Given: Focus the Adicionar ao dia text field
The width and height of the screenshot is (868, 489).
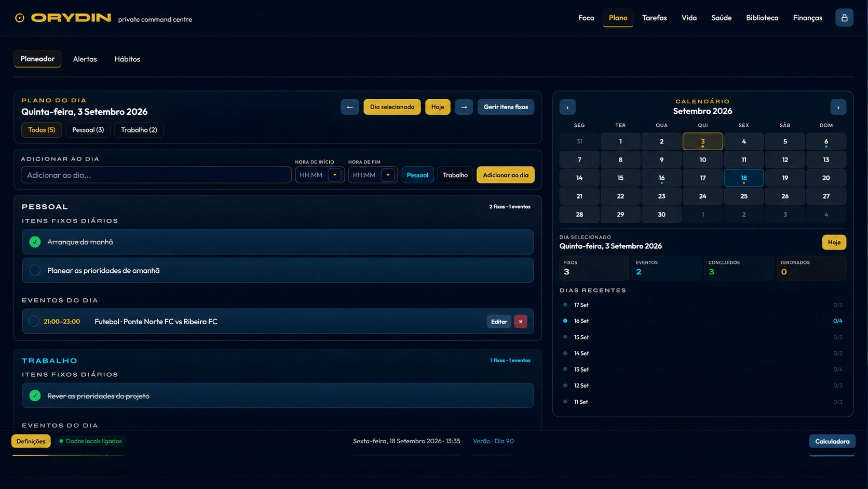Looking at the screenshot, I should pyautogui.click(x=156, y=175).
